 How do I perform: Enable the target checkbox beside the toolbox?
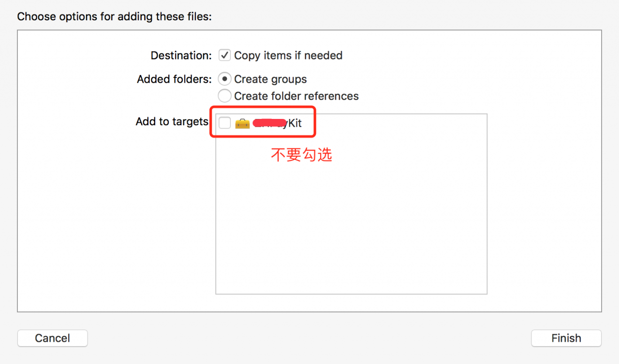pos(224,123)
